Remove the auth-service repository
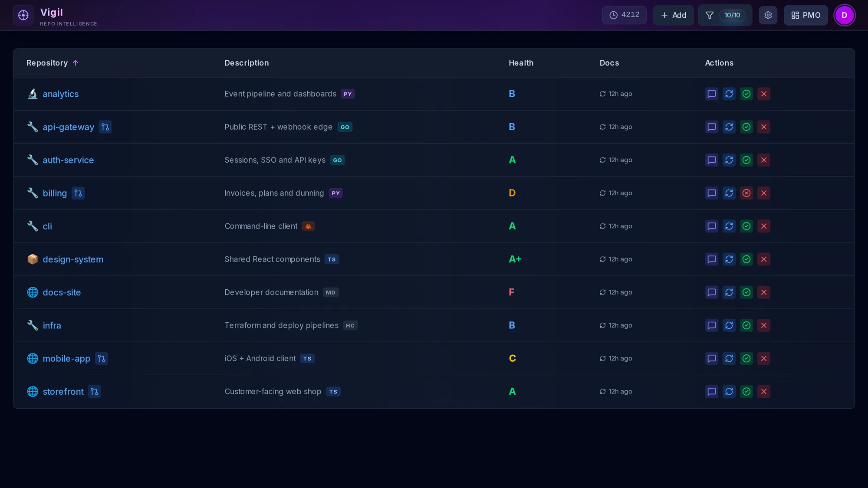Image resolution: width=868 pixels, height=488 pixels. [x=764, y=160]
